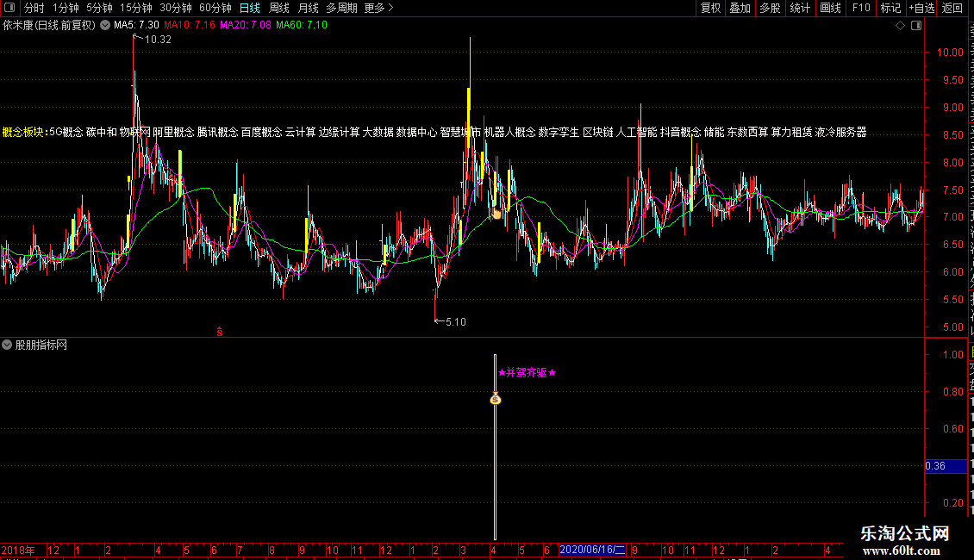This screenshot has width=974, height=560.
Task: Expand the 股朋指标网 indicator dropdown
Action: click(x=7, y=345)
